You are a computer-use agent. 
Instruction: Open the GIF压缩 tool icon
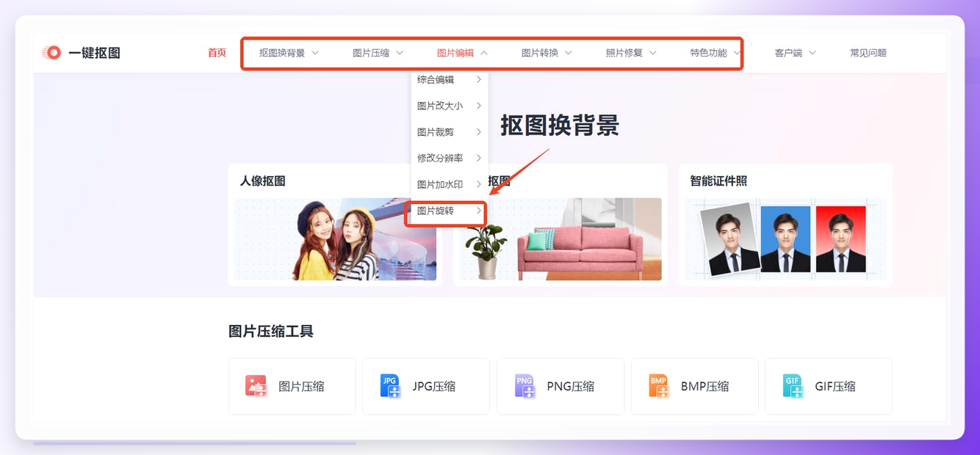click(793, 386)
